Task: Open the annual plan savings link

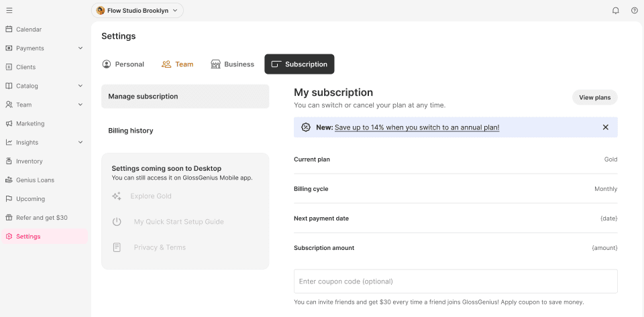Action: tap(417, 127)
